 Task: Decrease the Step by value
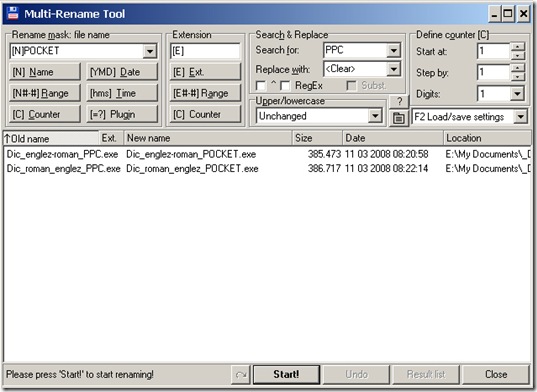(x=518, y=76)
